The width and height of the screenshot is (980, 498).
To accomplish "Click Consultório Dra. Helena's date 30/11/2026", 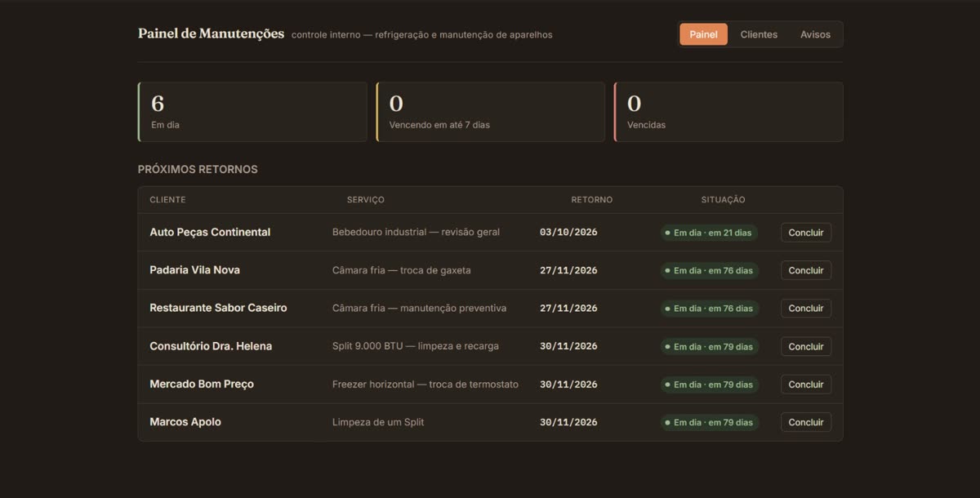I will click(x=568, y=346).
